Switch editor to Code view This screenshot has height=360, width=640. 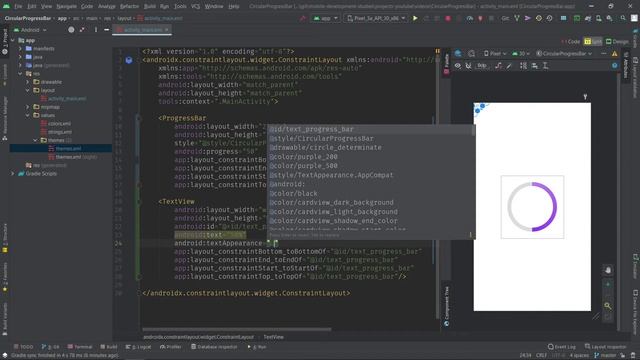click(x=571, y=41)
